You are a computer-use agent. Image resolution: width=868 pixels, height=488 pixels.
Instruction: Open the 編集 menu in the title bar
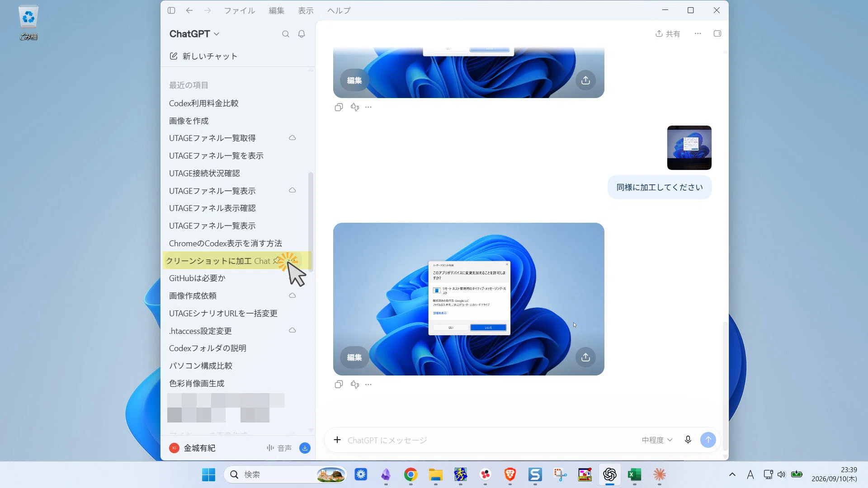click(277, 10)
